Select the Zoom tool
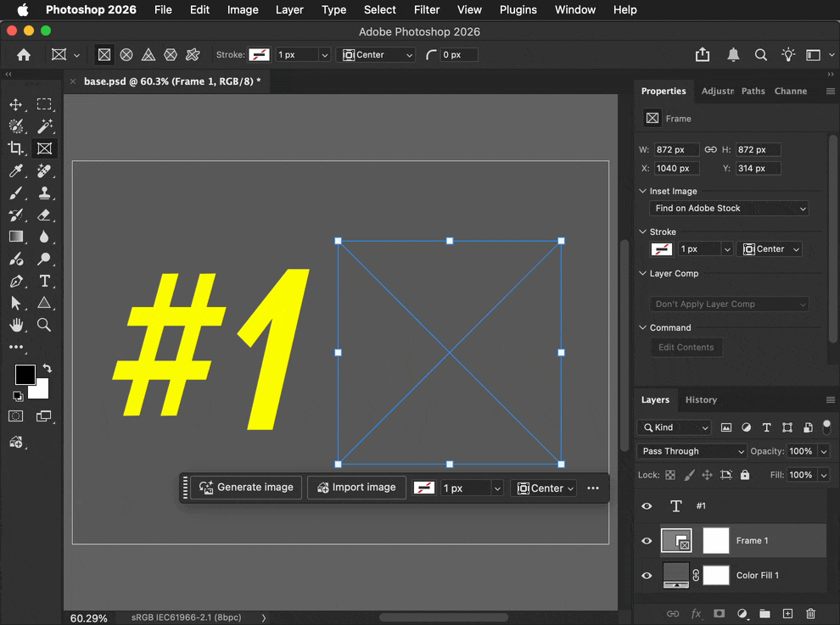 coord(44,325)
